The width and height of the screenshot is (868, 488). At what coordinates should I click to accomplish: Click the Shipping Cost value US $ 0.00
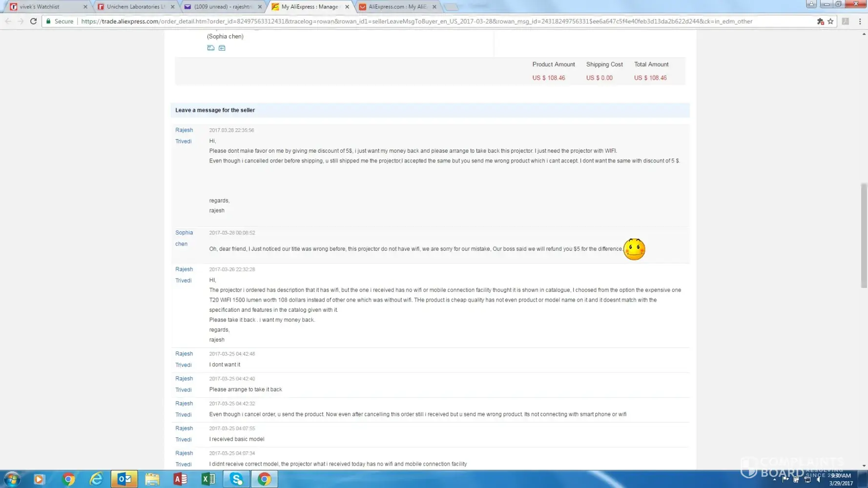point(599,78)
